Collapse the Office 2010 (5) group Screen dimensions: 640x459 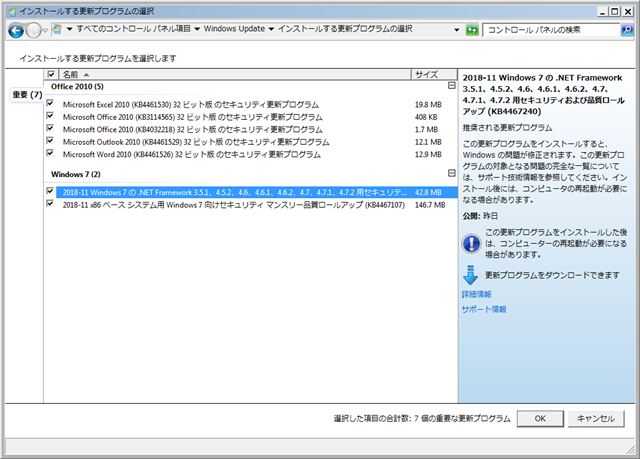coord(452,86)
